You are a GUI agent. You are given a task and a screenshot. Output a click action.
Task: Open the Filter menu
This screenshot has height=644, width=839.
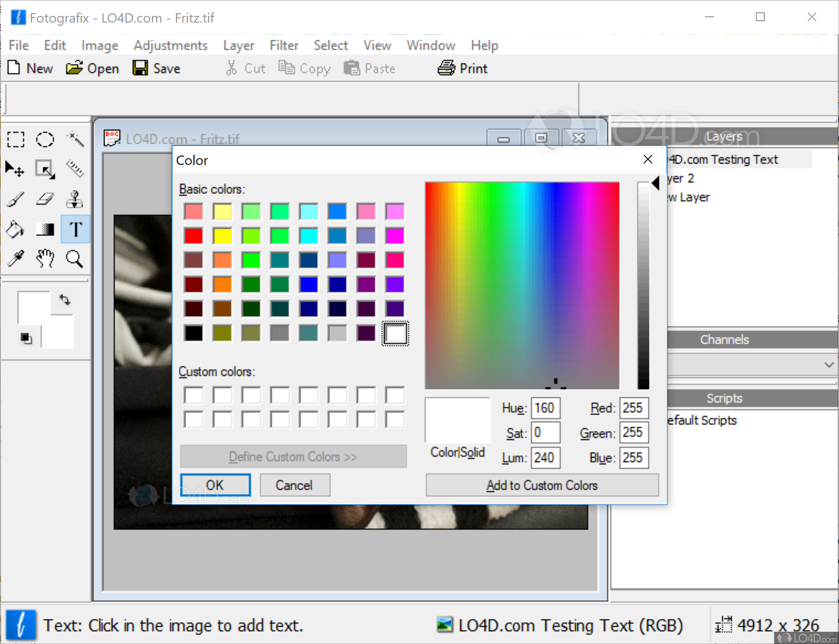(x=283, y=46)
